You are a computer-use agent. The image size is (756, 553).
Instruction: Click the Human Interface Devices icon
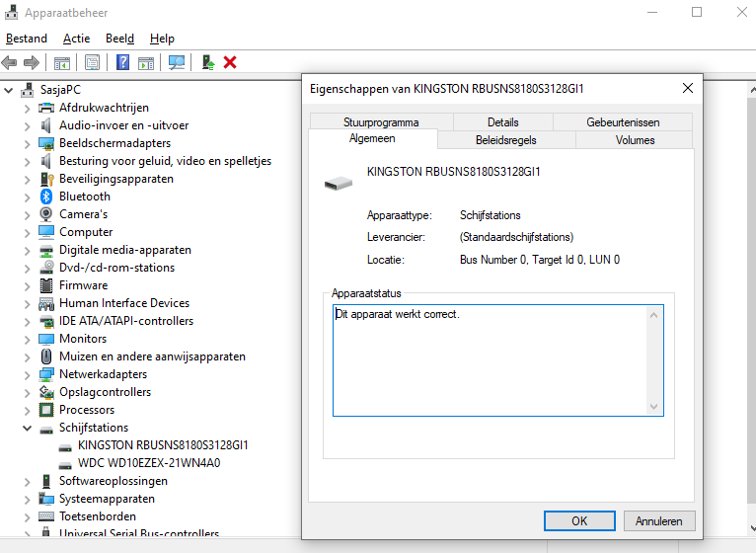46,303
